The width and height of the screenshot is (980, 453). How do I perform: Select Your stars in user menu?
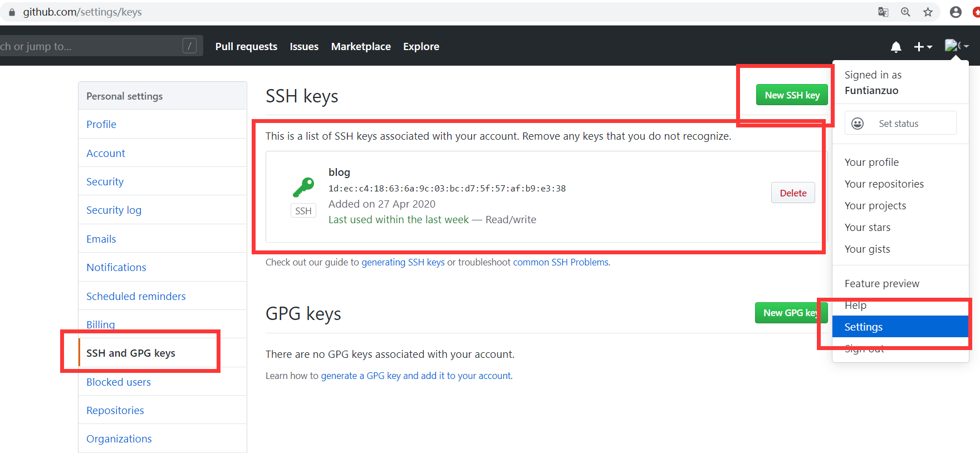click(x=868, y=227)
